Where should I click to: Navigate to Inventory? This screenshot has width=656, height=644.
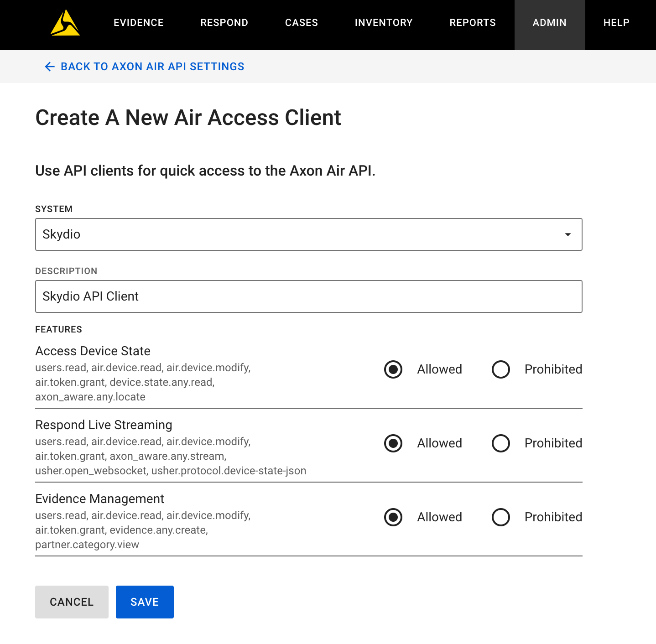[383, 23]
